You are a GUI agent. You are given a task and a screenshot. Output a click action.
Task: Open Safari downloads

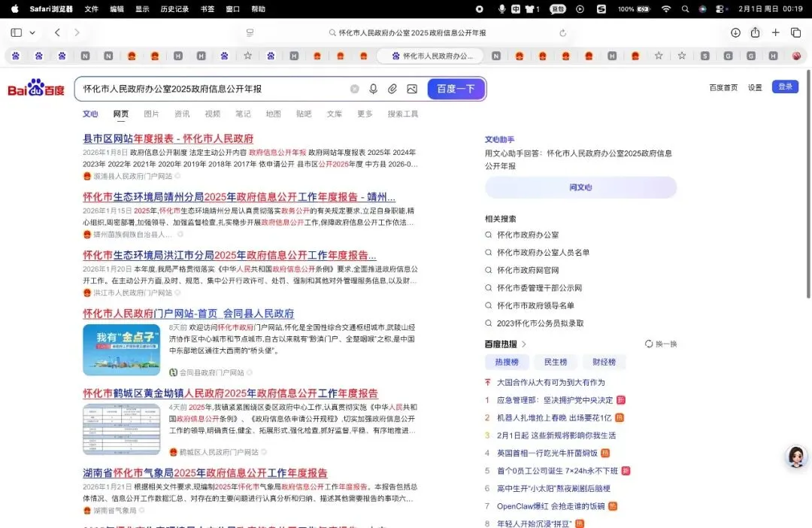coord(735,32)
